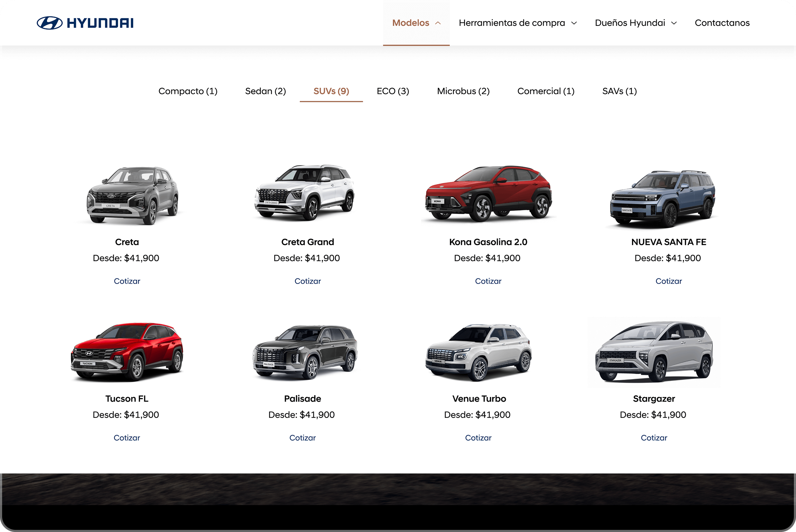View the ECO (3) models tab
Viewport: 796px width, 532px height.
tap(393, 91)
